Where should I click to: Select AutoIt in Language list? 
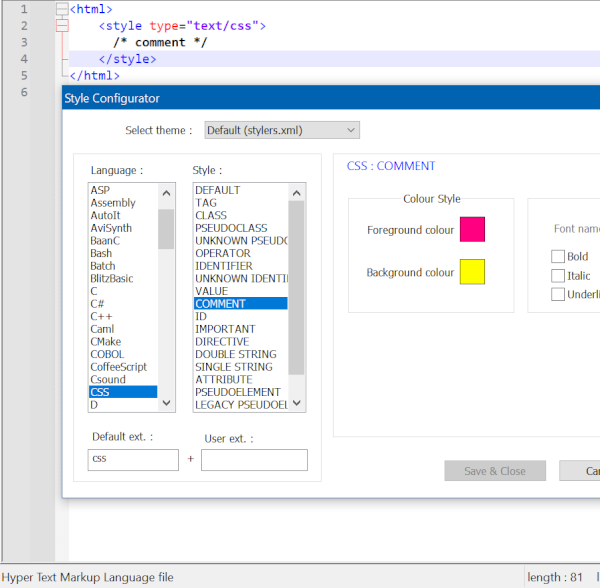pos(123,215)
